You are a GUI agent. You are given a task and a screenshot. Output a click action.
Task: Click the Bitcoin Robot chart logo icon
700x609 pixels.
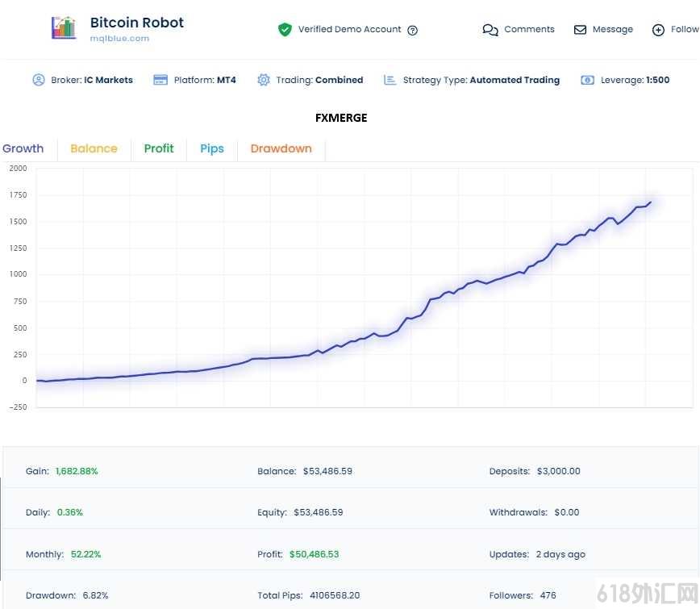tap(64, 27)
